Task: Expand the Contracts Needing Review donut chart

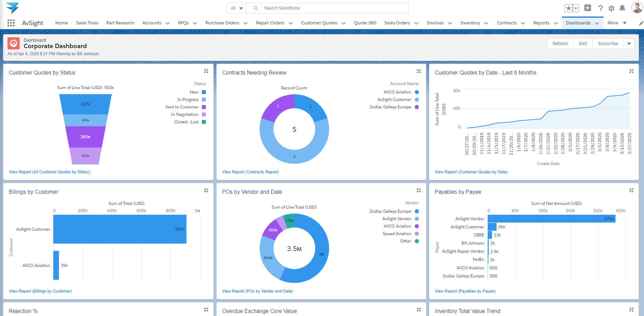Action: [419, 71]
